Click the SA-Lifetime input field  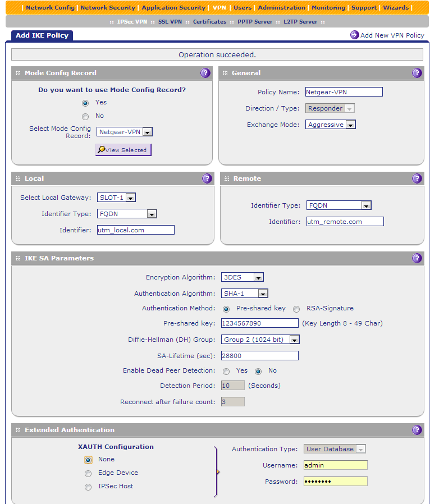coord(260,356)
